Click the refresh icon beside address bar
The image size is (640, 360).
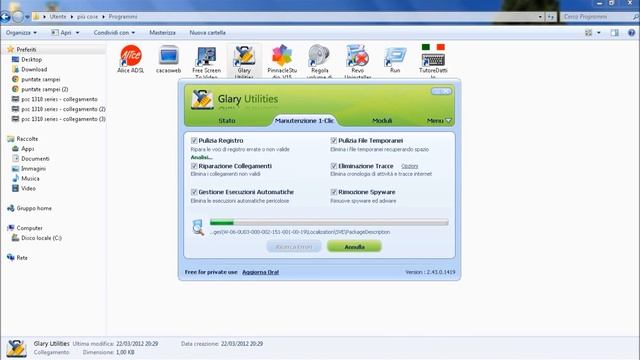(551, 17)
